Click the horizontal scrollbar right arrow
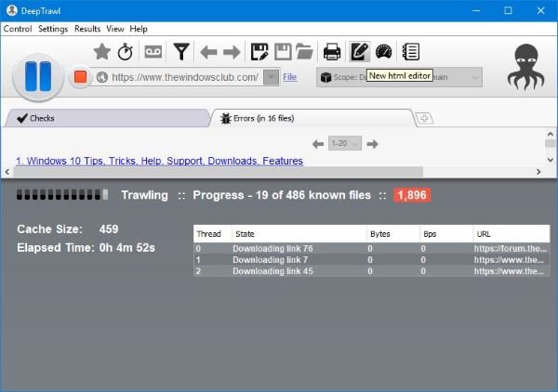Viewport: 558px width, 392px height. point(538,172)
